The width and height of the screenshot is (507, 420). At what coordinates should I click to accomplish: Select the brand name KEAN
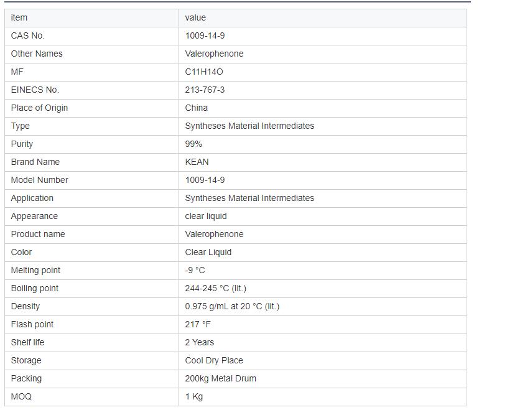[x=197, y=162]
